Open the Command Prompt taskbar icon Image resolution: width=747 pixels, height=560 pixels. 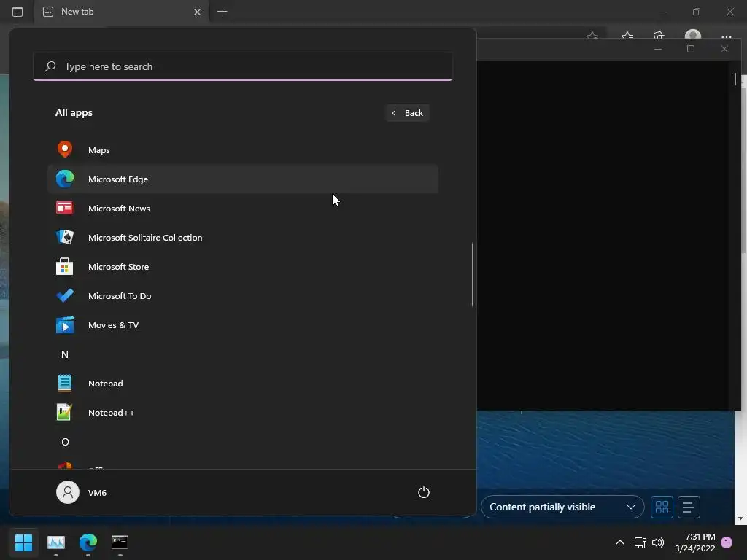[x=120, y=542]
